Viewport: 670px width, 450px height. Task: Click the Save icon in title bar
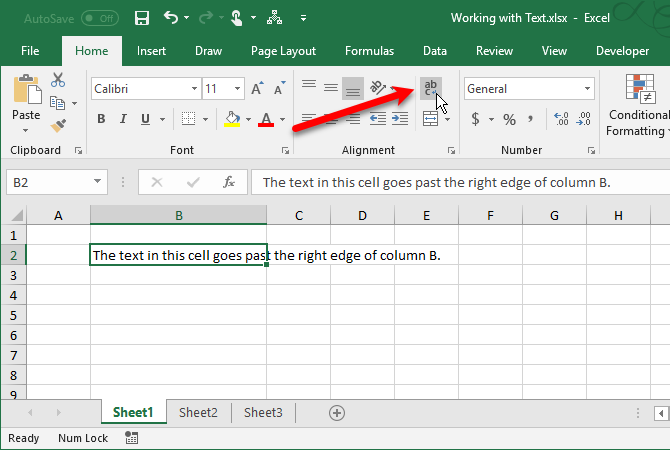click(x=141, y=18)
